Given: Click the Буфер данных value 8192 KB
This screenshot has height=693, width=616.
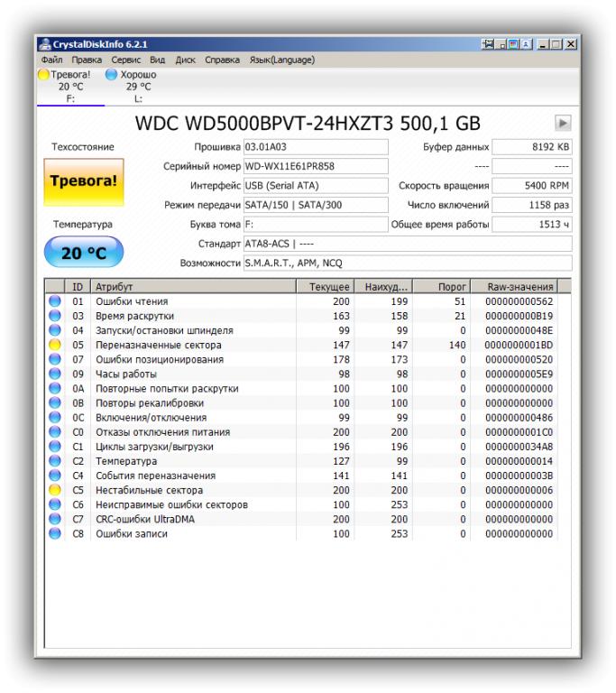Looking at the screenshot, I should [532, 147].
